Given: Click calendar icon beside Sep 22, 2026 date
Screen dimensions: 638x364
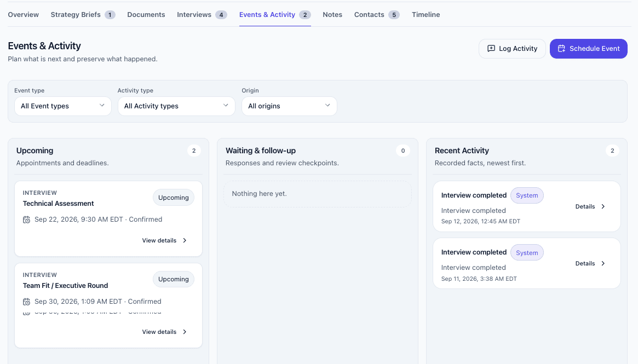Looking at the screenshot, I should [x=26, y=219].
